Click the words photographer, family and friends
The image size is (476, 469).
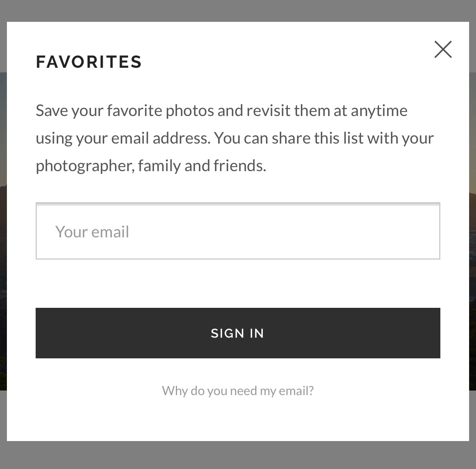[151, 165]
